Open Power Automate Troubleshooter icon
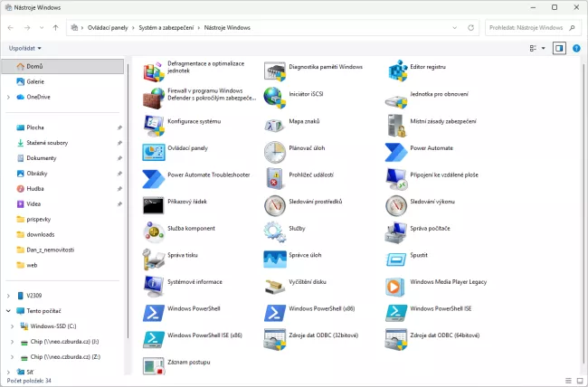The image size is (588, 387). click(154, 179)
